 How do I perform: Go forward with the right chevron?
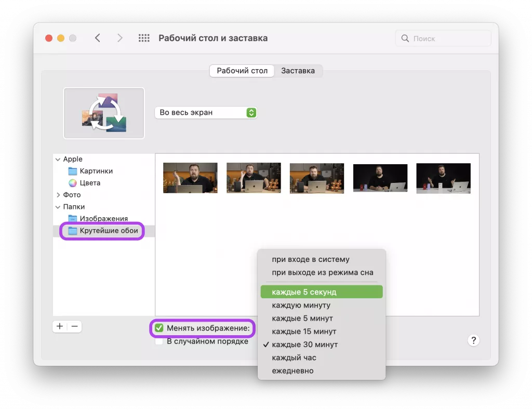119,38
